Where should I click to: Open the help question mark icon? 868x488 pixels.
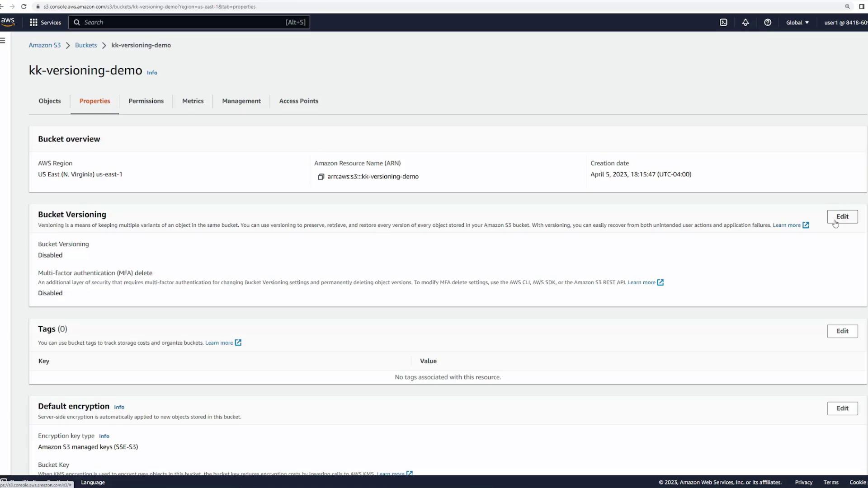click(x=768, y=23)
